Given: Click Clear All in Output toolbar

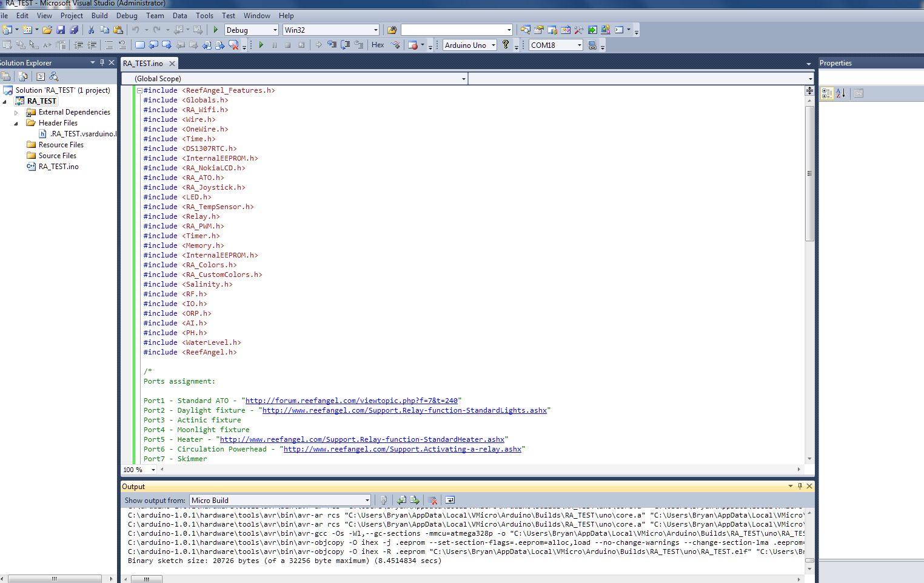Looking at the screenshot, I should point(433,500).
